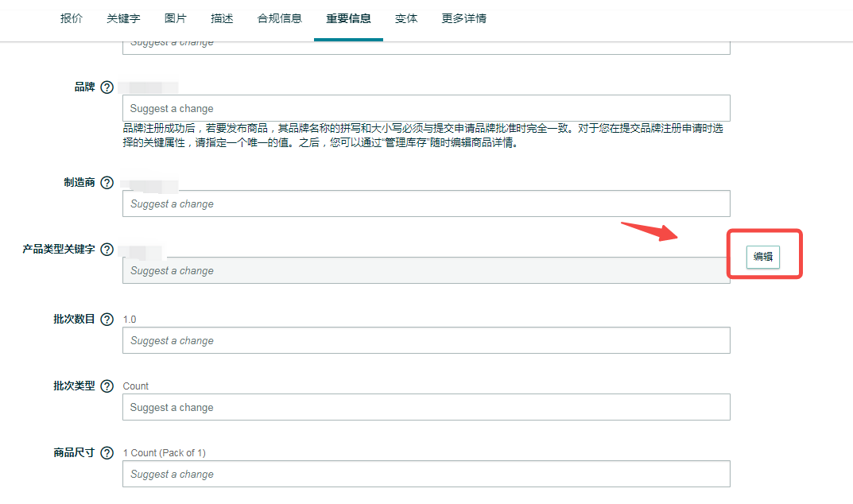853x504 pixels.
Task: Open the help tooltip beside 批次数目
Action: tap(108, 318)
